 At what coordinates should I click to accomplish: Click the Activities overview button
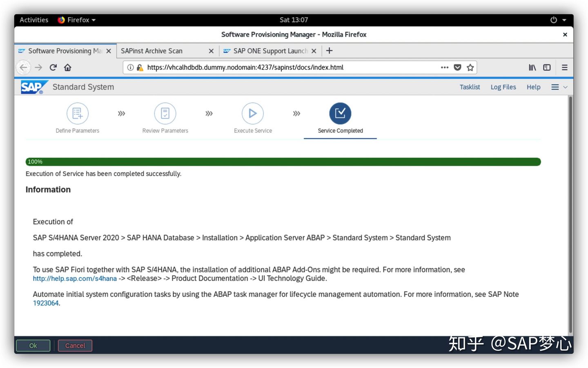(34, 20)
